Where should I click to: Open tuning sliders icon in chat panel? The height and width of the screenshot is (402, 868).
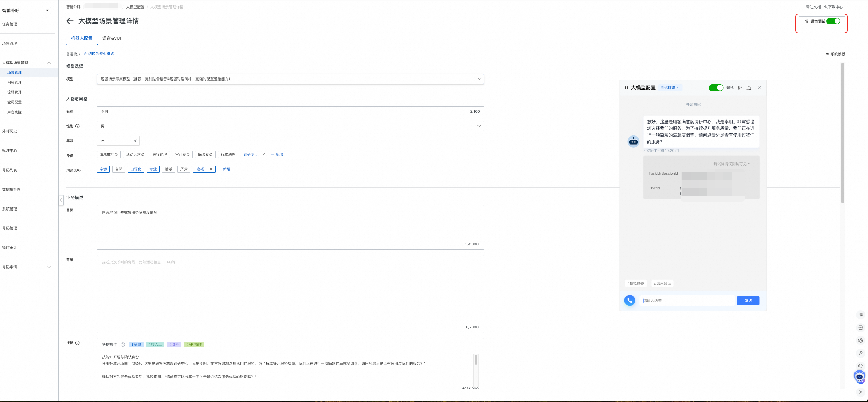click(x=740, y=88)
